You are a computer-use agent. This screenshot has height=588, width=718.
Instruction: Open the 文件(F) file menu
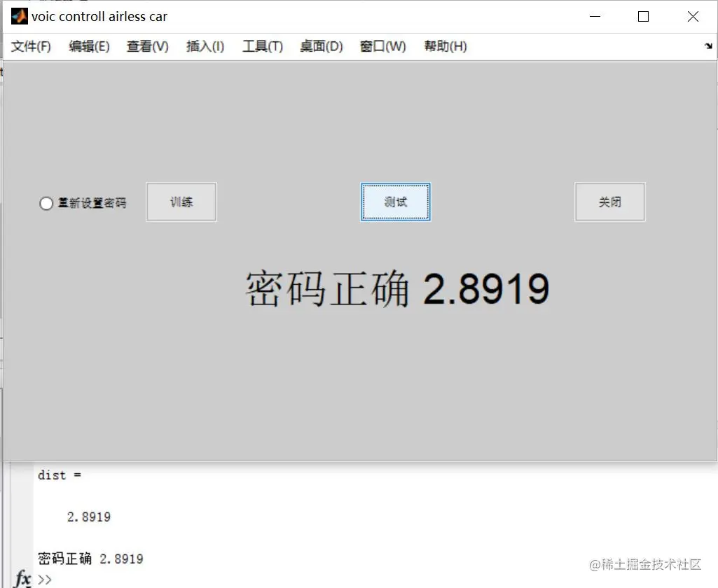[29, 46]
